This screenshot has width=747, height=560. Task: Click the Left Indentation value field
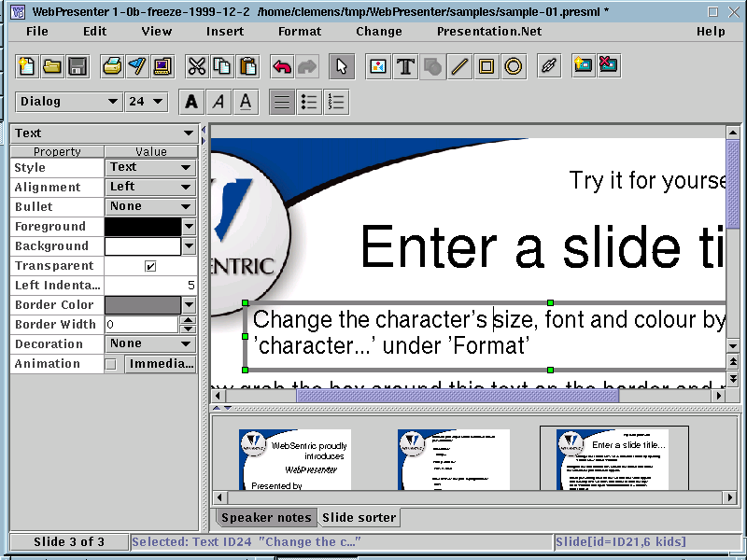150,285
